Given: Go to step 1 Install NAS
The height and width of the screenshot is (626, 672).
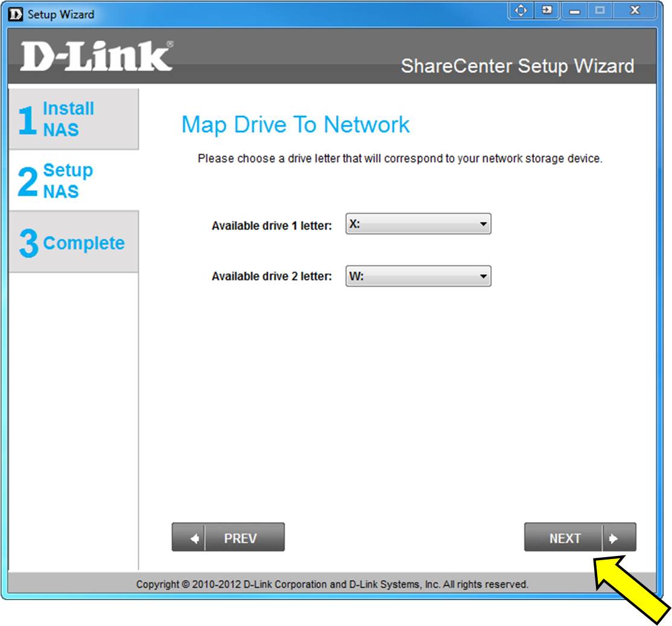Looking at the screenshot, I should (x=74, y=119).
